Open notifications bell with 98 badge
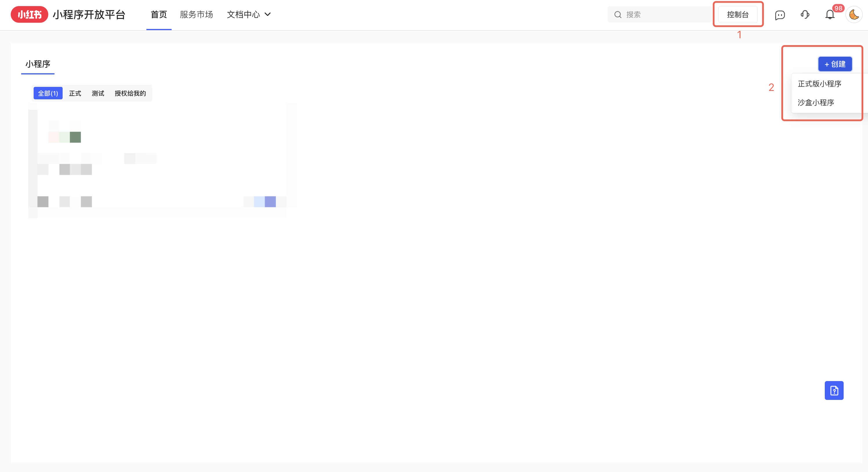 (x=830, y=14)
